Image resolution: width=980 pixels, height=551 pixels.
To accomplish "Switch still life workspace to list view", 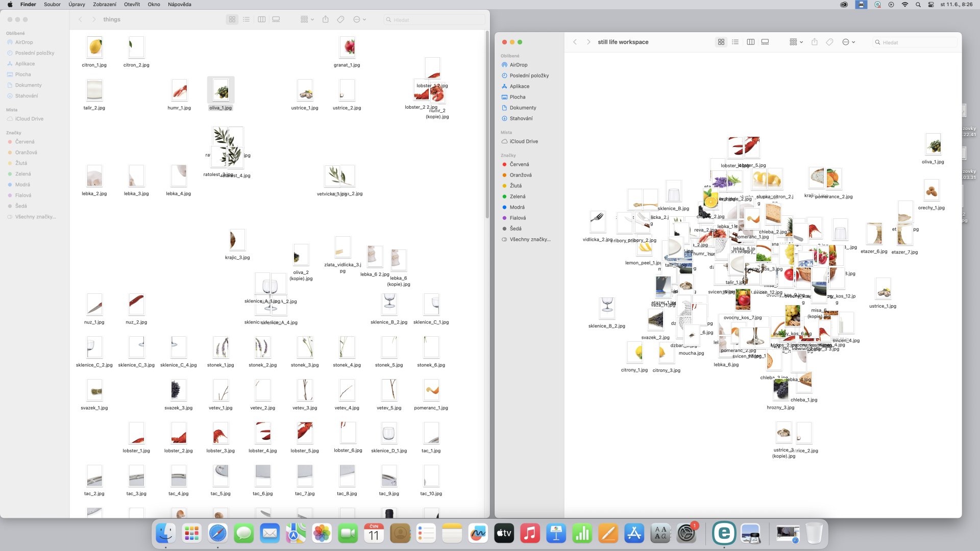I will pyautogui.click(x=735, y=42).
